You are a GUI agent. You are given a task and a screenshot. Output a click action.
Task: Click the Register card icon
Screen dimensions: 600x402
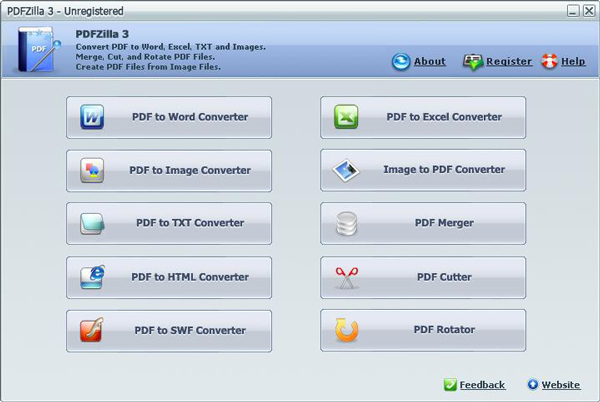point(473,62)
